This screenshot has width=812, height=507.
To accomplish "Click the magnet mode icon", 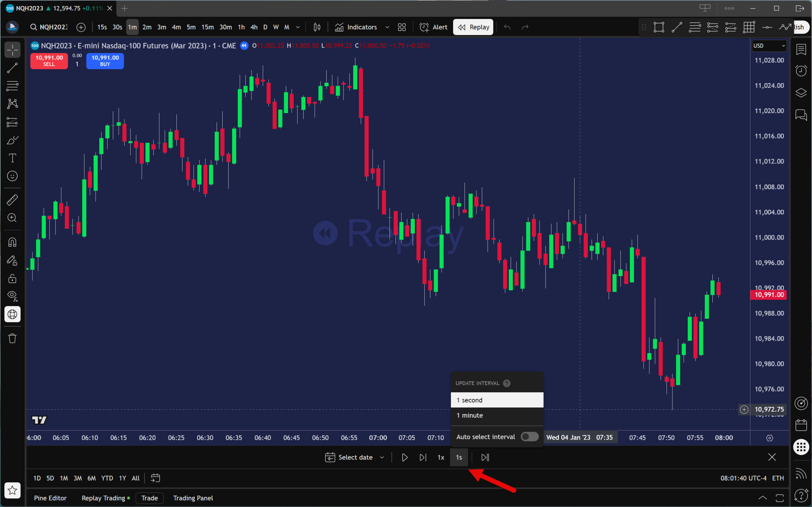I will (12, 242).
